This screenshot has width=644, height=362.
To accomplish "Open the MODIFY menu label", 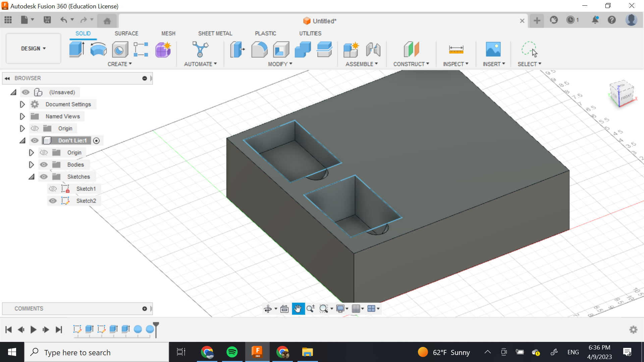I will coord(280,64).
